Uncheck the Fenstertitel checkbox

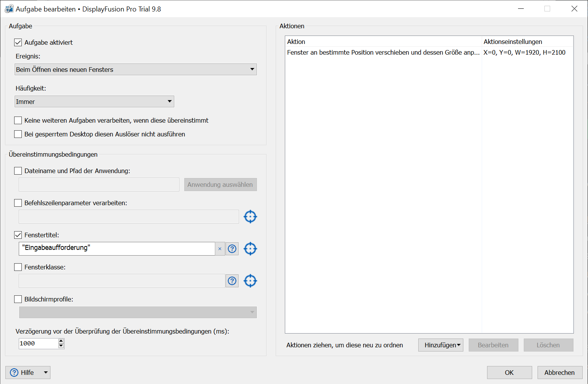click(x=18, y=235)
